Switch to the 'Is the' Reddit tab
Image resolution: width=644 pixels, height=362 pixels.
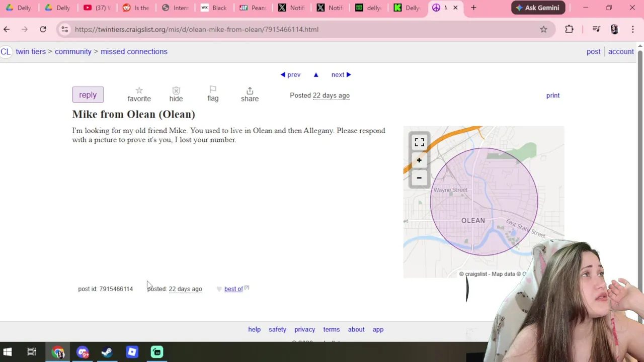(x=136, y=8)
